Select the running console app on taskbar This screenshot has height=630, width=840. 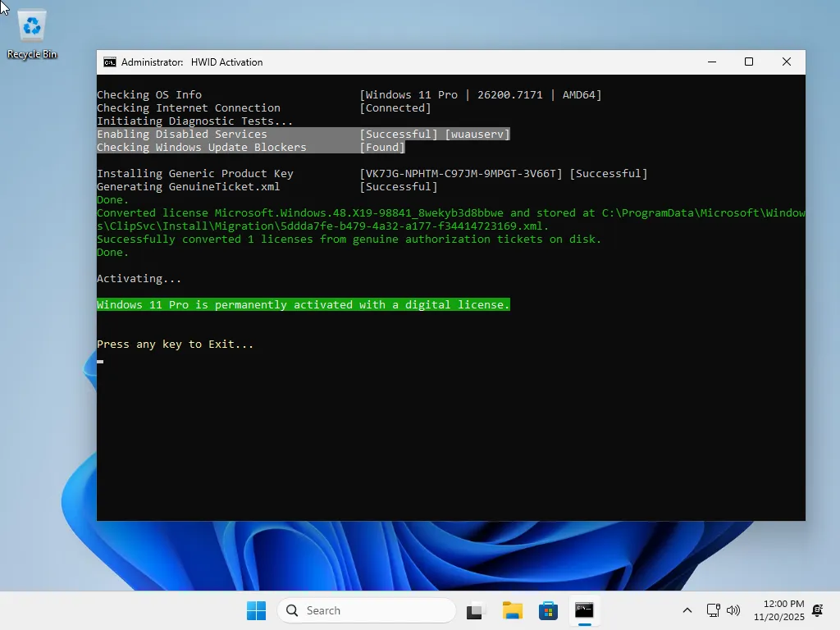click(x=584, y=610)
